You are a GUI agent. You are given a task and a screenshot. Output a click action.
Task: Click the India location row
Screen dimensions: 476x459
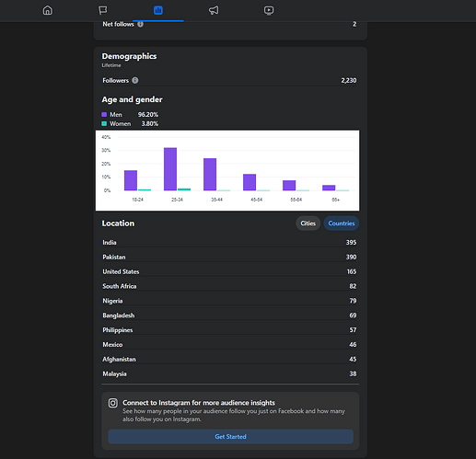tap(229, 242)
